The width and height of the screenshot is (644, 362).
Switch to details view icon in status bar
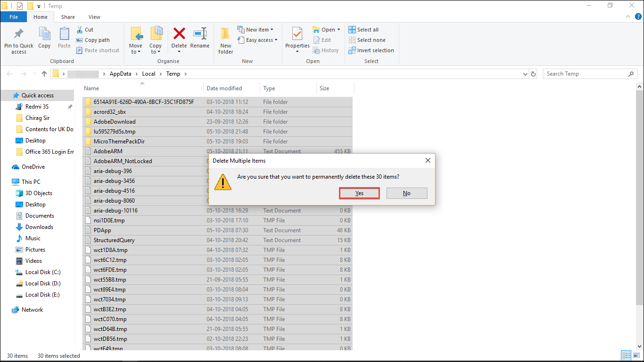626,355
